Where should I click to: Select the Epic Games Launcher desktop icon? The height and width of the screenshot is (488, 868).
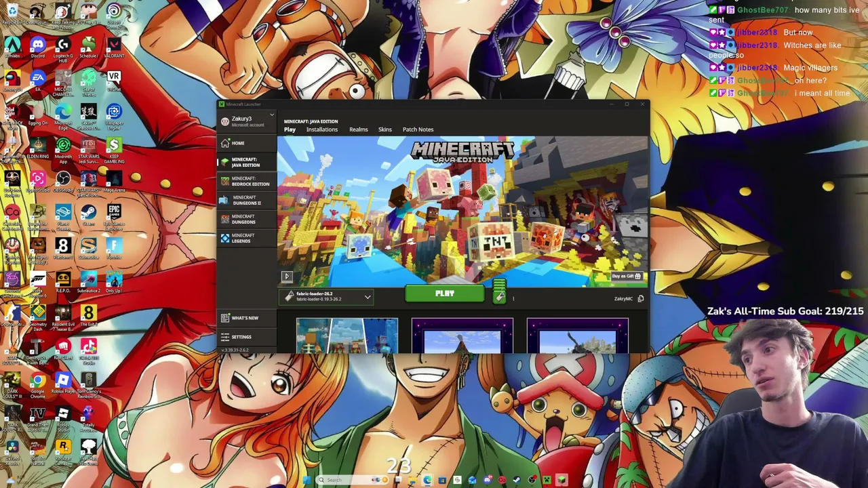114,216
